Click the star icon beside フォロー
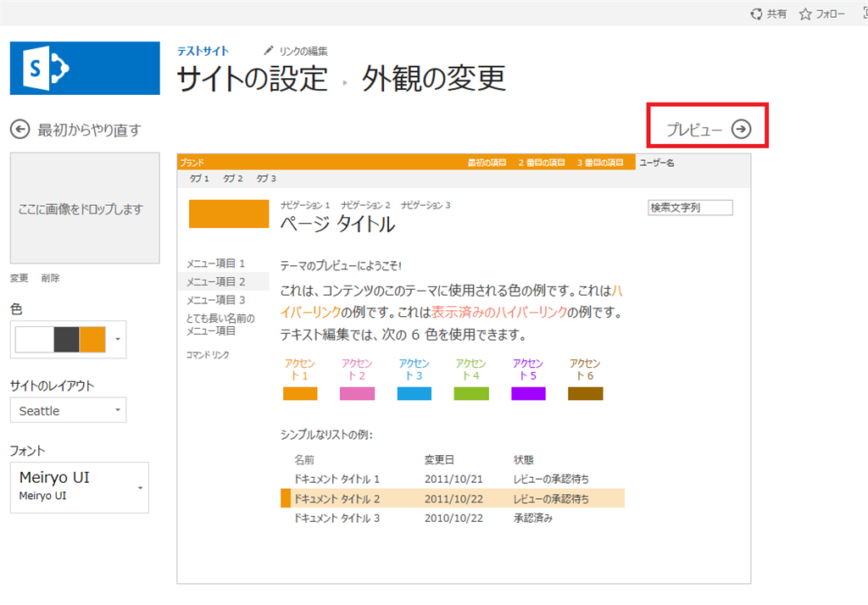The image size is (868, 605). pyautogui.click(x=804, y=14)
